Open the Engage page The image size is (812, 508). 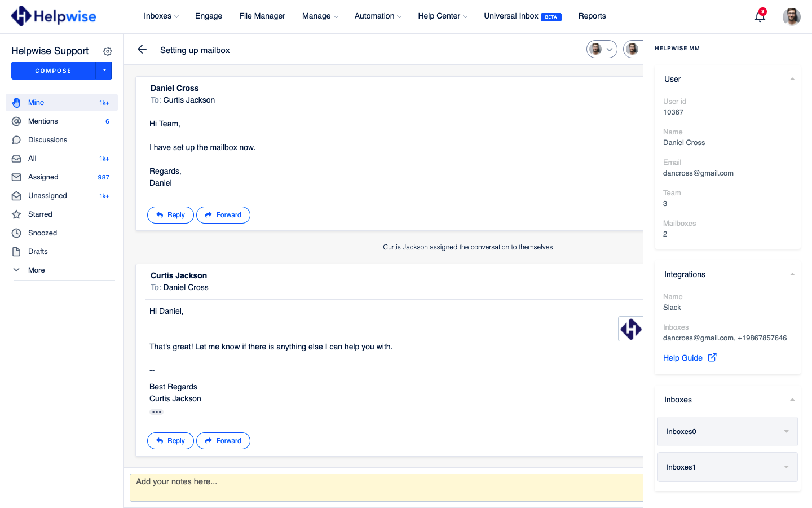tap(209, 16)
